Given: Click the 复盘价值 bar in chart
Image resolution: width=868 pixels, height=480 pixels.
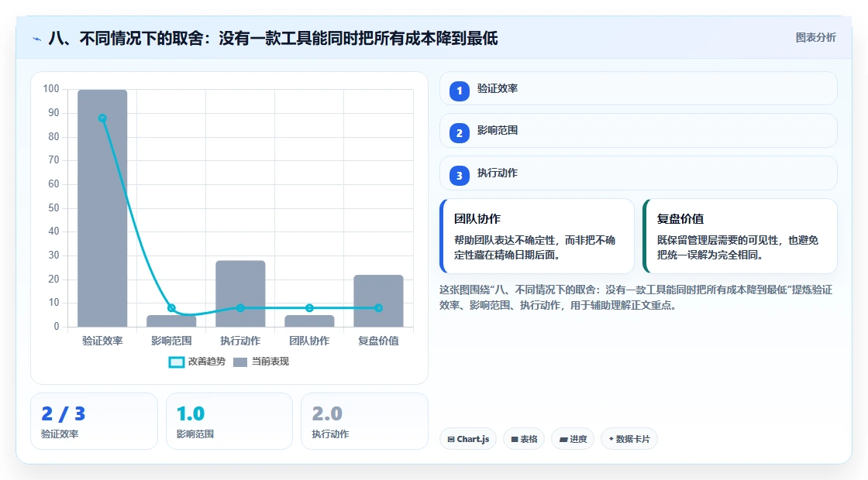Looking at the screenshot, I should click(379, 301).
